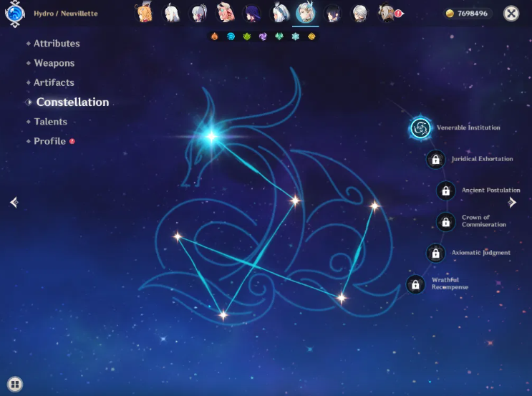Click the red notification dot beside Profile
The height and width of the screenshot is (396, 532).
(x=72, y=141)
